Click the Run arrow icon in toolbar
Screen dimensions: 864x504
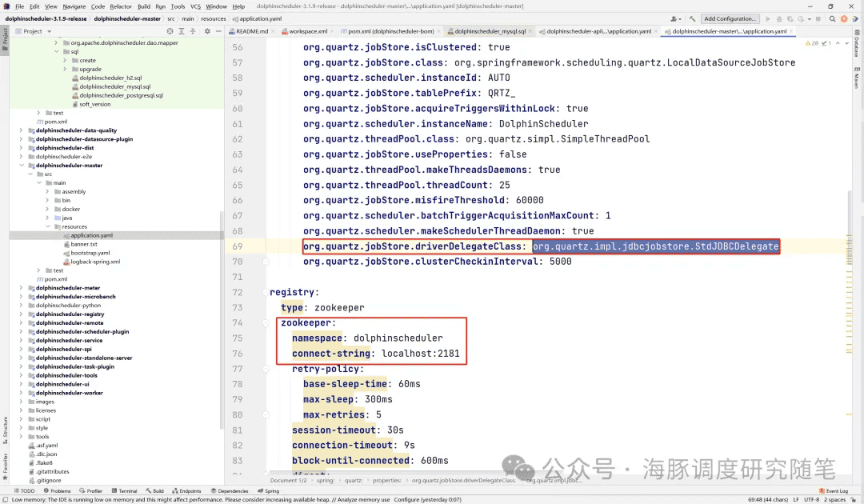point(768,18)
